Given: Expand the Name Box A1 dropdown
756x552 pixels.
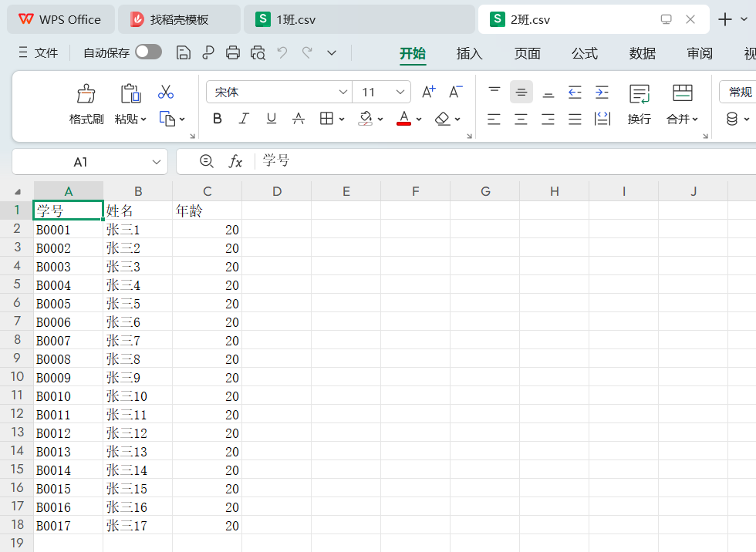Looking at the screenshot, I should [x=156, y=163].
